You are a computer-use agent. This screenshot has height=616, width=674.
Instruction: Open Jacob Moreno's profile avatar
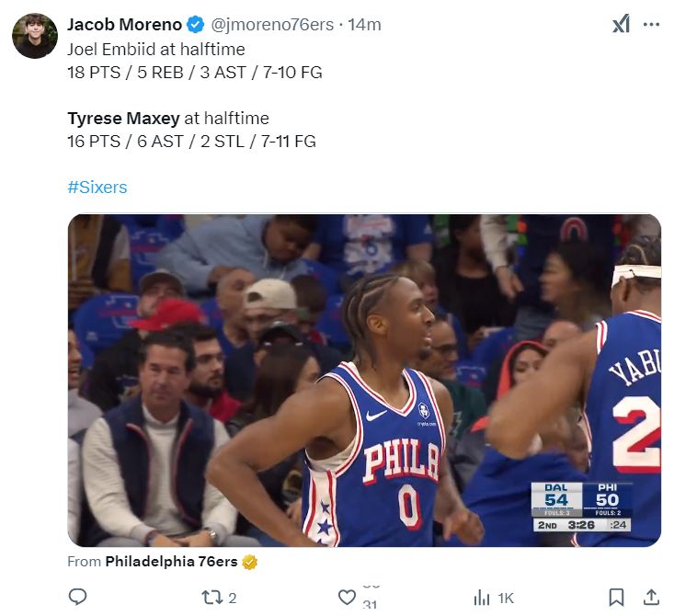coord(35,36)
